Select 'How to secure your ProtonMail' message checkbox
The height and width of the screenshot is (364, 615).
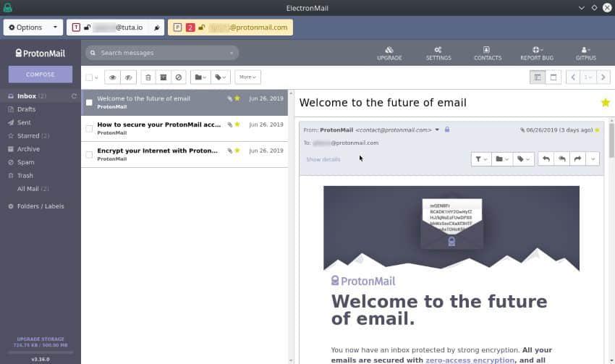coord(89,128)
